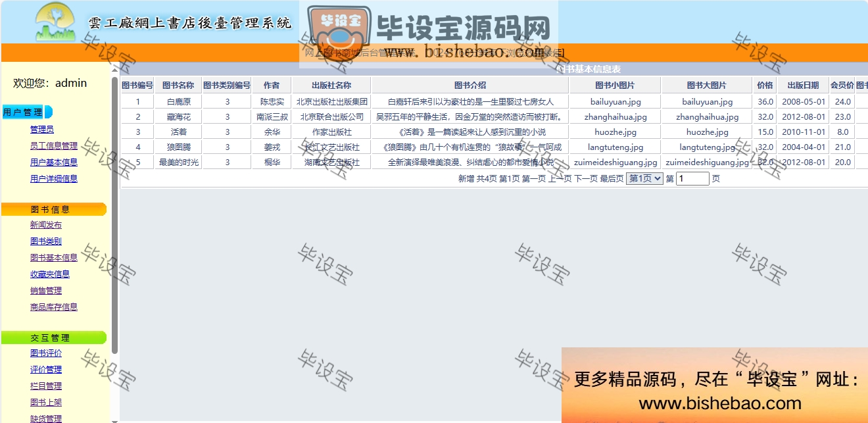
Task: Go to 用户基本信息 page
Action: pos(54,162)
